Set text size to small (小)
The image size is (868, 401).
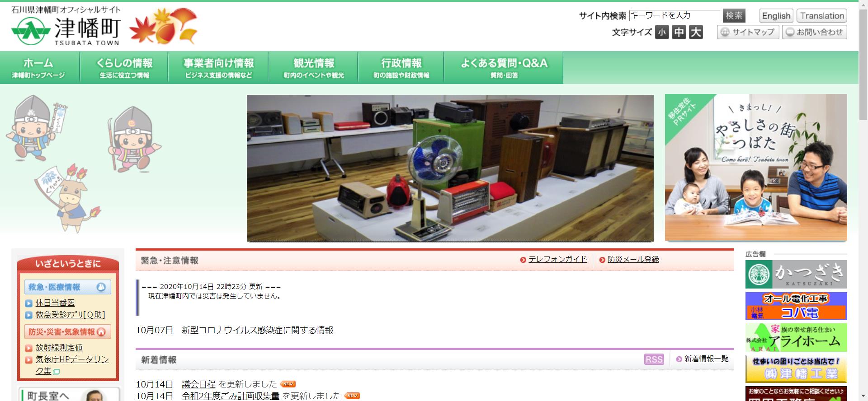[x=662, y=32]
